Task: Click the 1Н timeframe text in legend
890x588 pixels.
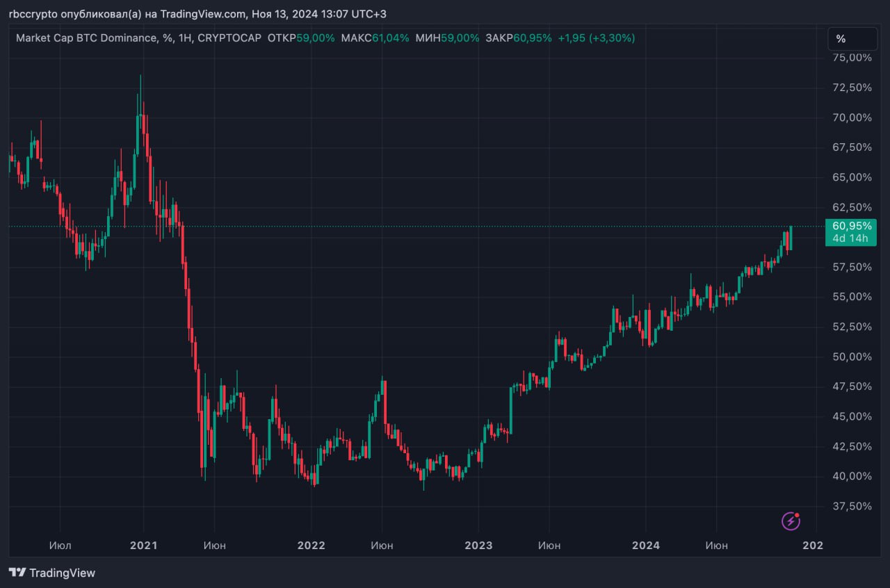Action: click(184, 38)
